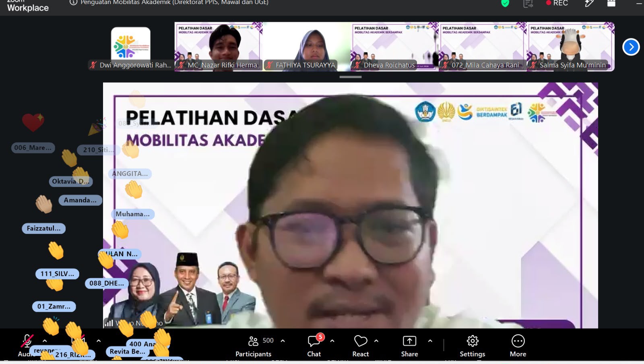The image size is (644, 364).
Task: Open the Chat panel
Action: coord(314,346)
